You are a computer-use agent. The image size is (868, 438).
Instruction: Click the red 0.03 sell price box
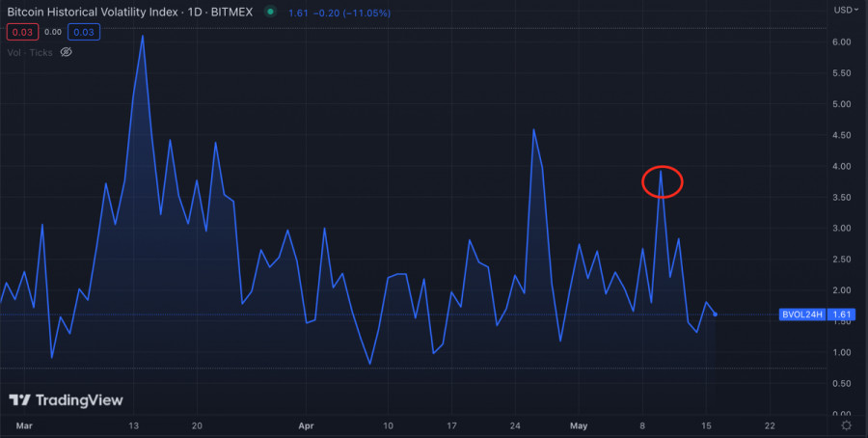(x=21, y=32)
